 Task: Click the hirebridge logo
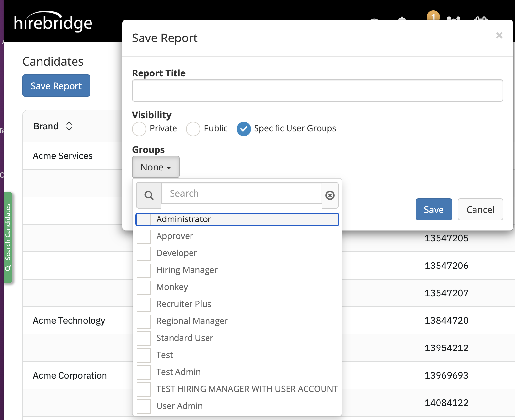click(x=53, y=23)
